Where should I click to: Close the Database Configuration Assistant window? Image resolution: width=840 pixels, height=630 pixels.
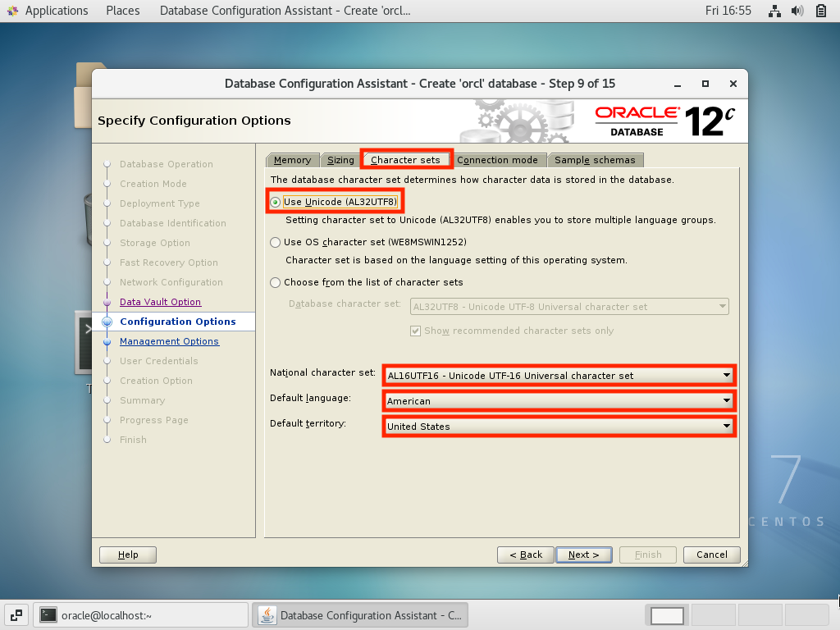pos(733,84)
